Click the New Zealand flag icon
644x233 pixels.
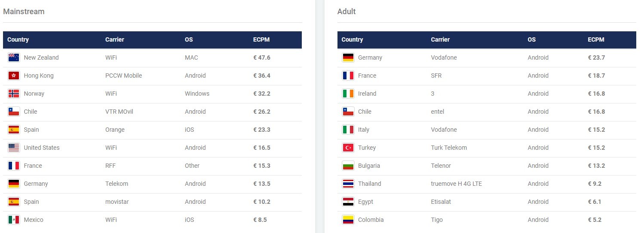(x=14, y=57)
